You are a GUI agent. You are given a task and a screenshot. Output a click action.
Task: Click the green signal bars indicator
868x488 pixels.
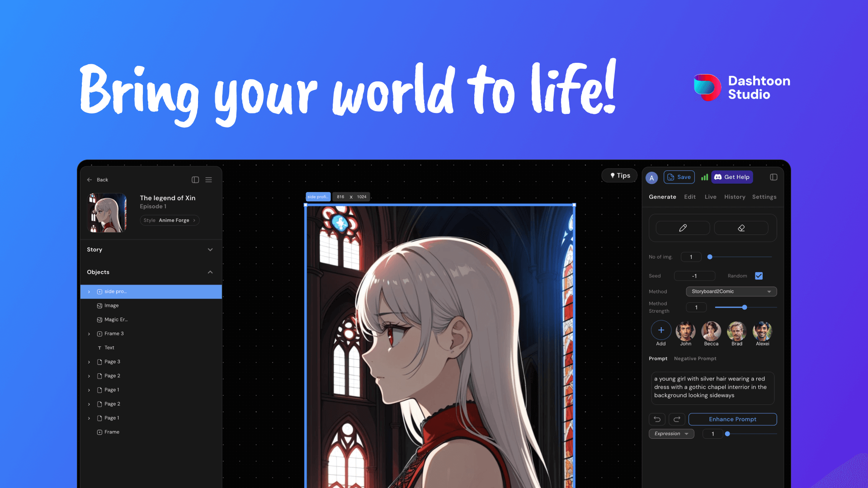pyautogui.click(x=704, y=177)
